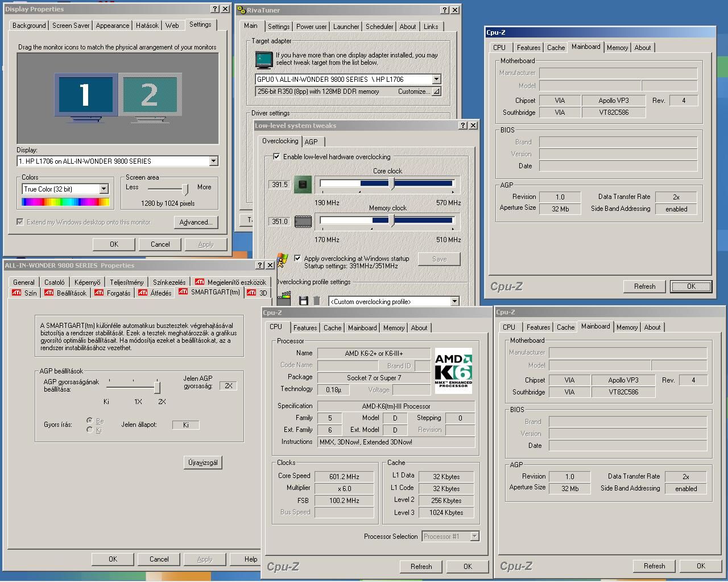
Task: Open the ATI Beállítások tab
Action: click(x=65, y=293)
